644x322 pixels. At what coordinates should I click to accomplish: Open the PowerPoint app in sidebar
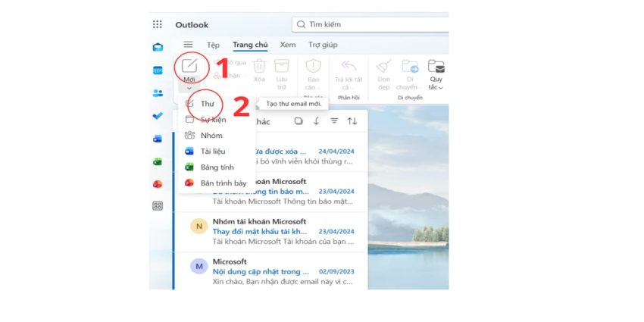tap(158, 184)
